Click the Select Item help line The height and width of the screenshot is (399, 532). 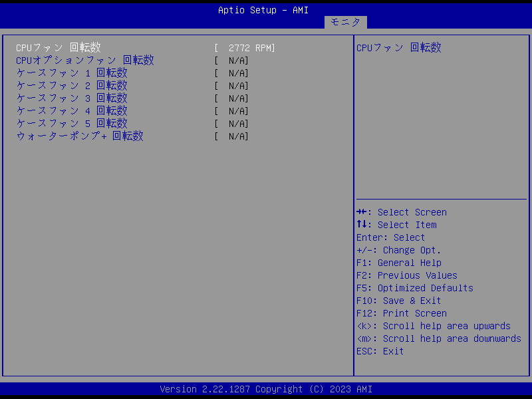point(396,225)
